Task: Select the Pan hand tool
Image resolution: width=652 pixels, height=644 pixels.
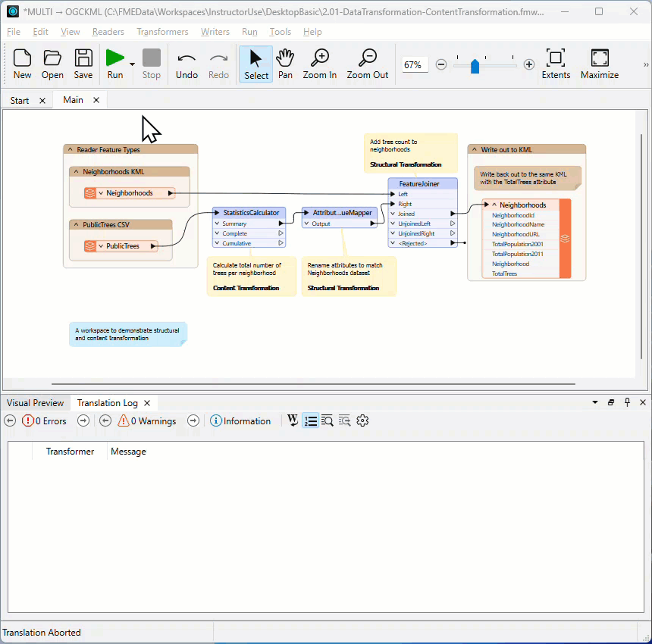Action: point(285,64)
